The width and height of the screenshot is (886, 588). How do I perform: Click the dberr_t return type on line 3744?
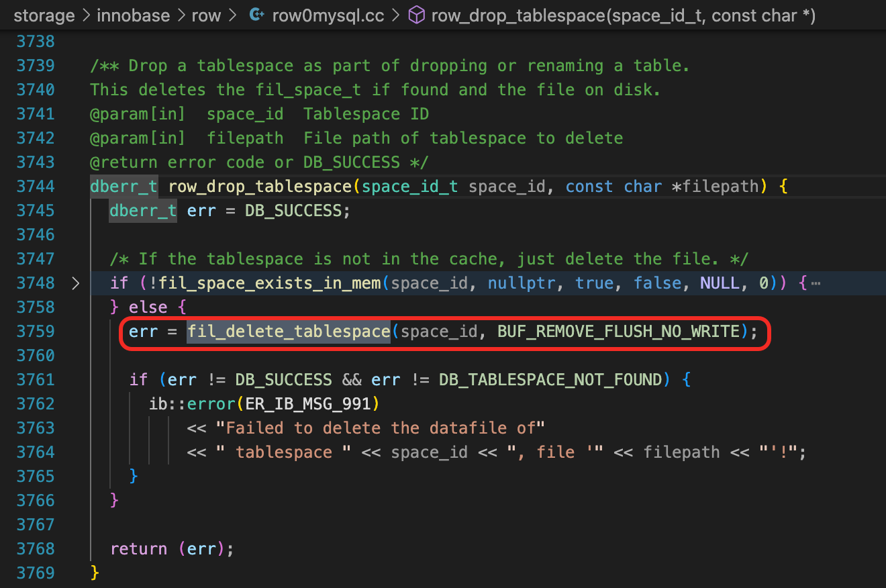(x=124, y=187)
